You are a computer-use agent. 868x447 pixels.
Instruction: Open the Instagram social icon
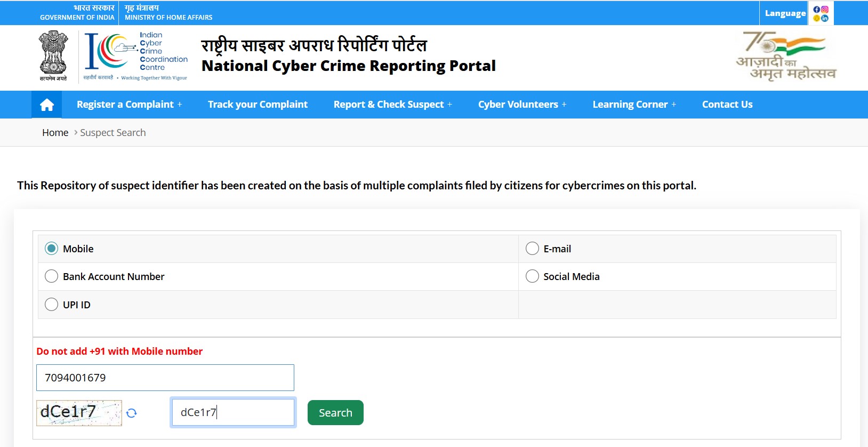(x=825, y=10)
